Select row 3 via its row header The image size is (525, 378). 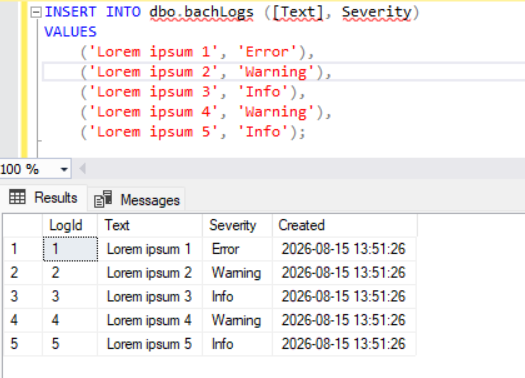(23, 296)
